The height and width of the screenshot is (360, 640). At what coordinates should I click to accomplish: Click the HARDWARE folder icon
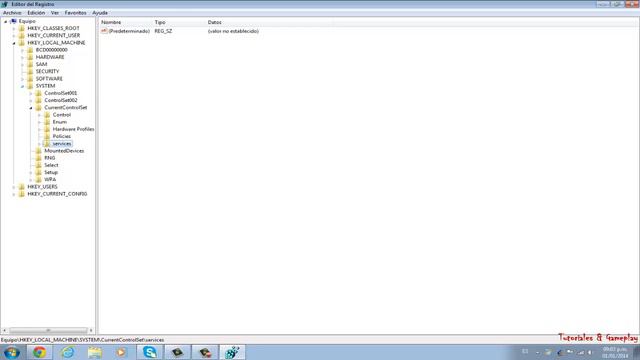(x=30, y=57)
